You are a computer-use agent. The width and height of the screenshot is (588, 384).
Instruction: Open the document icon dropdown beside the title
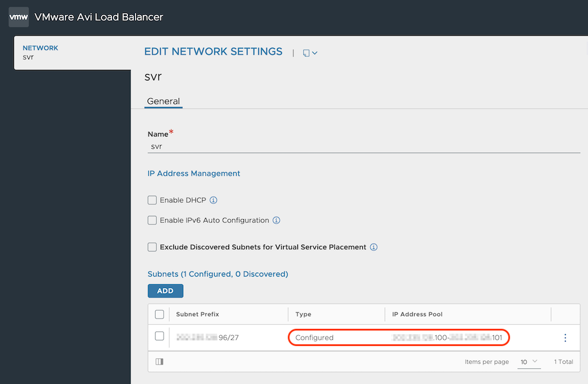(x=310, y=53)
